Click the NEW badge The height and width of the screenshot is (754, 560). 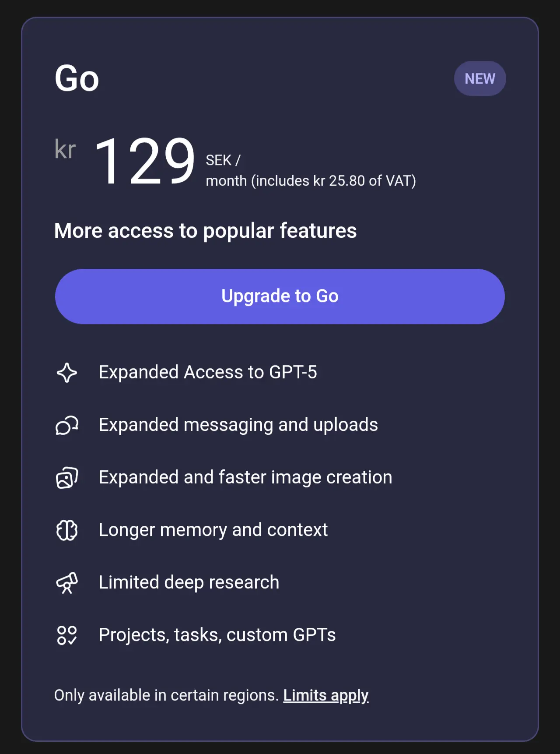[480, 79]
